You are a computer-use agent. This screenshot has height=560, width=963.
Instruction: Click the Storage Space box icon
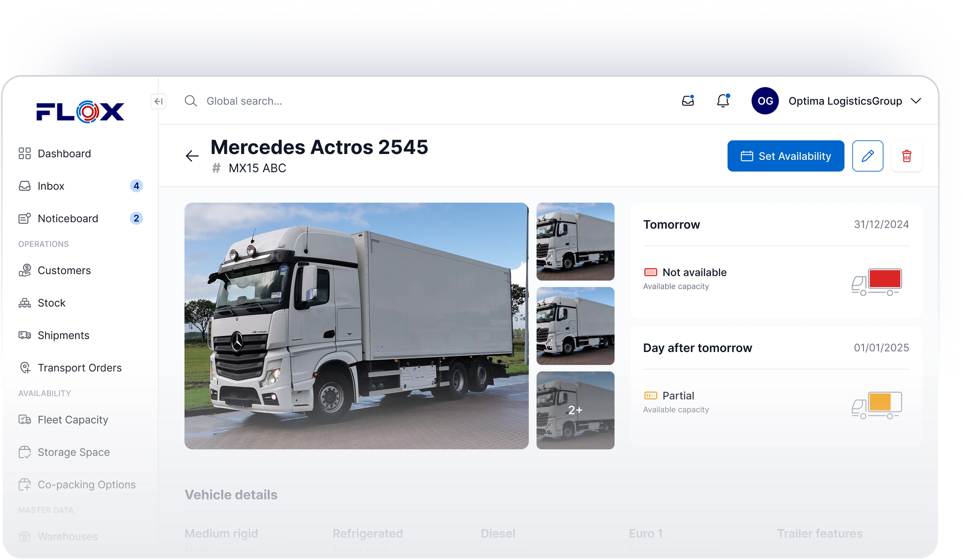pyautogui.click(x=24, y=452)
